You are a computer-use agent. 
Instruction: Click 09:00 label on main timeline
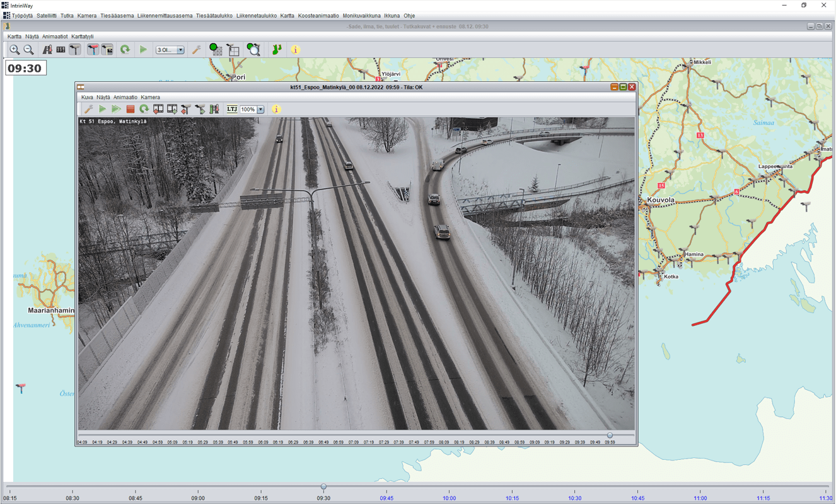tap(198, 498)
